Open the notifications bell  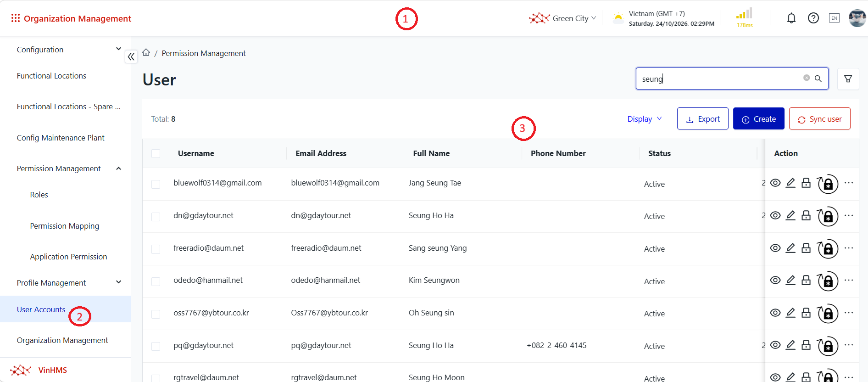[791, 18]
